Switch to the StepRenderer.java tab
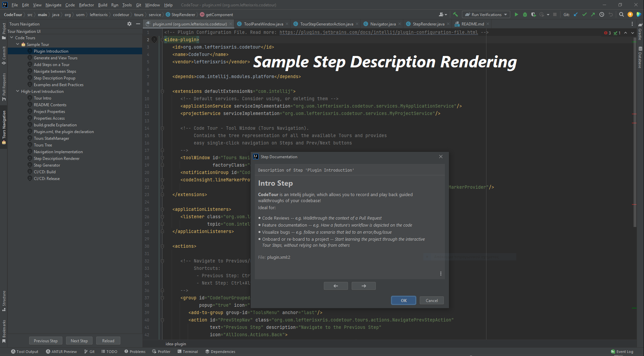This screenshot has width=644, height=356. (x=428, y=24)
